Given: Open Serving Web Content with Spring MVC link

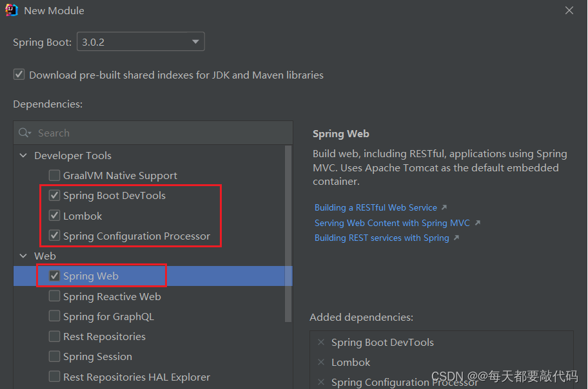Looking at the screenshot, I should 392,223.
